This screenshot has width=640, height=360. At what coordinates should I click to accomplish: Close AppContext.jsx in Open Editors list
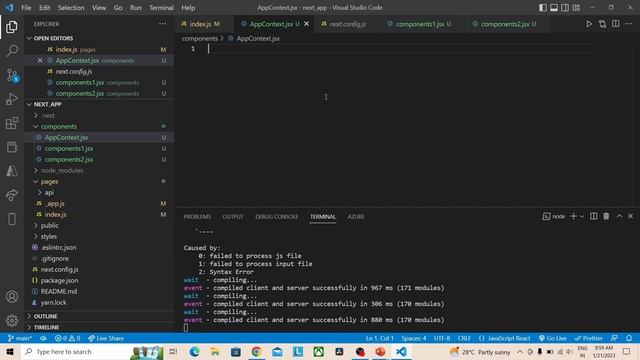point(40,60)
